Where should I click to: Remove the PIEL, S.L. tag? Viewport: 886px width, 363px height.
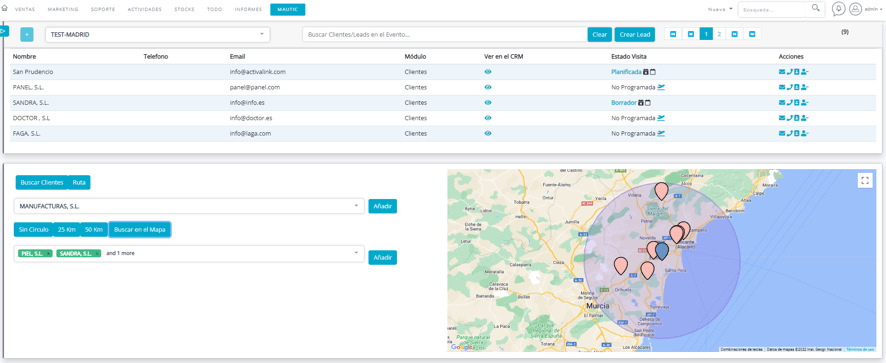pos(49,253)
